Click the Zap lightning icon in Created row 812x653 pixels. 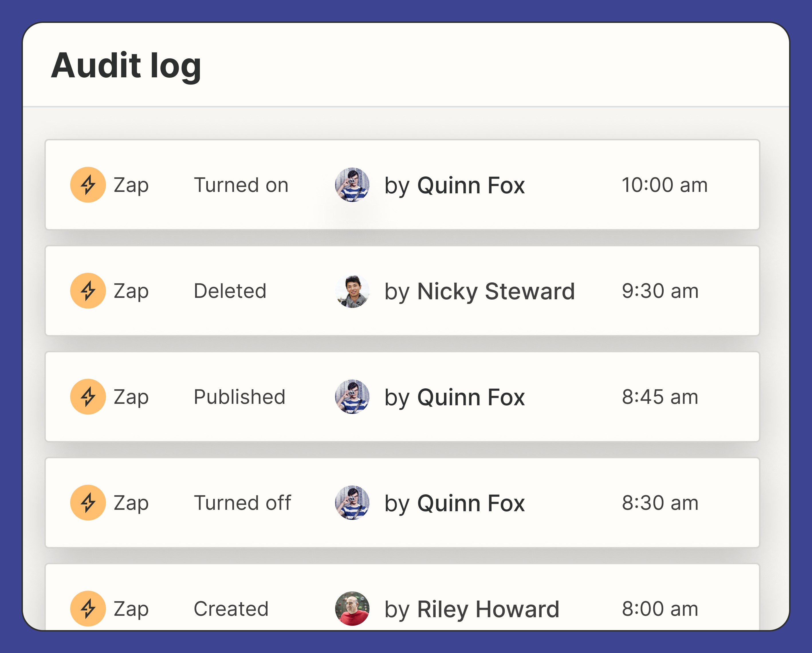[88, 609]
